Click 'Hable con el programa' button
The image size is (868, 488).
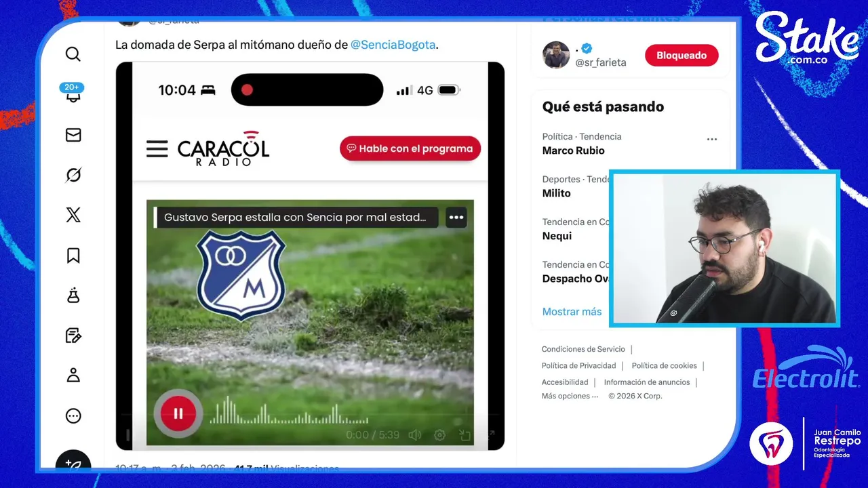(x=410, y=148)
